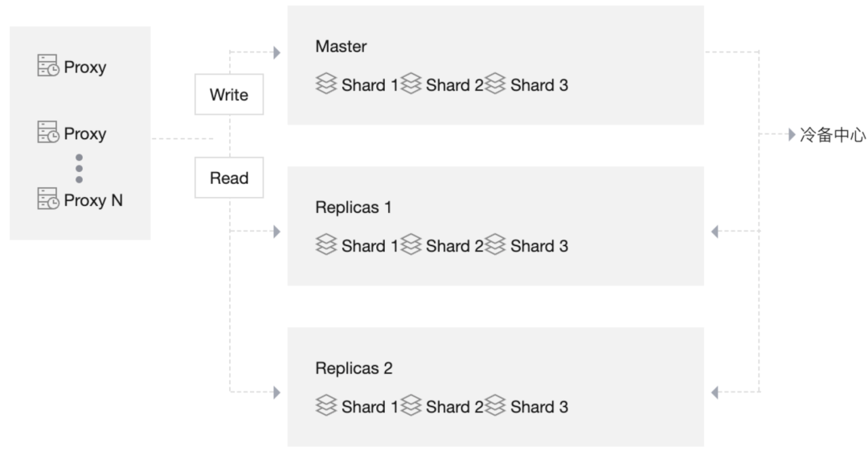Click the Master Shard 1 layers icon
The height and width of the screenshot is (455, 868).
326,84
